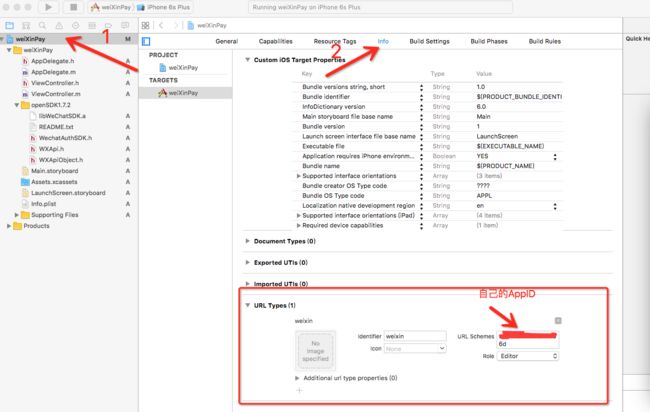The width and height of the screenshot is (650, 412).
Task: Collapse Custom iOS Target Properties section
Action: point(247,60)
